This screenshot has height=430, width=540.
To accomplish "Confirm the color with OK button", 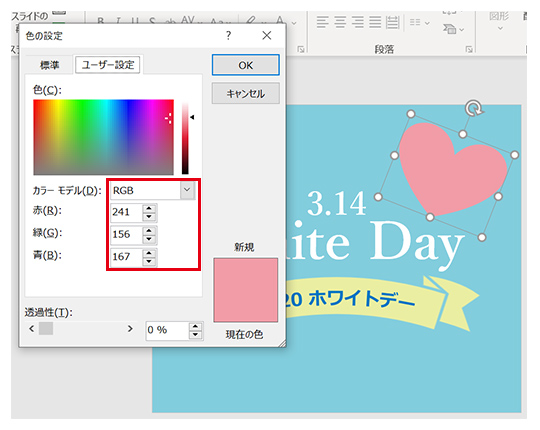I will tap(246, 65).
